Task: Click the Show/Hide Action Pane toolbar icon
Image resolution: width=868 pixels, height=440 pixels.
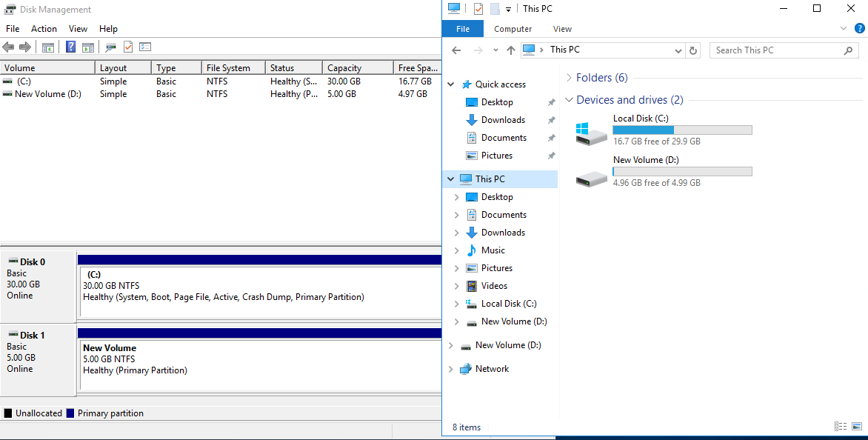Action: click(88, 47)
